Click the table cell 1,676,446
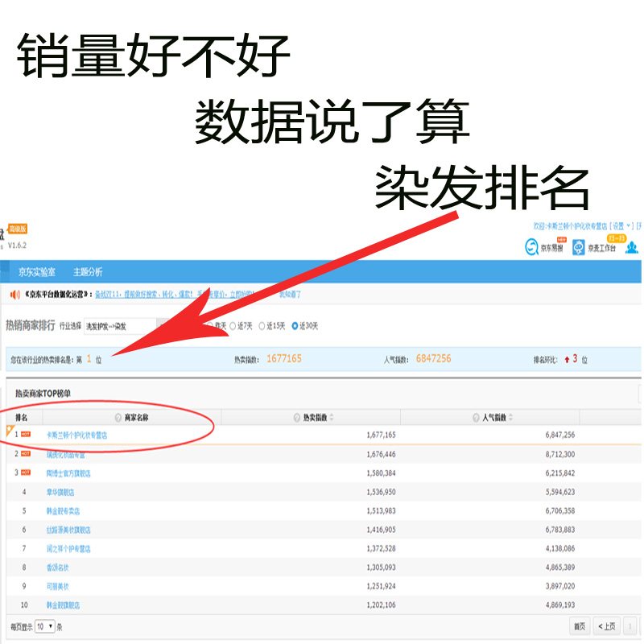 coord(381,454)
